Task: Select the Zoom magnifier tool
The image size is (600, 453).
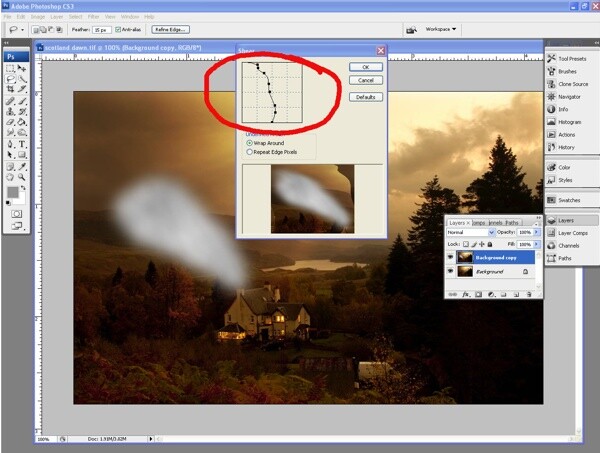Action: [22, 177]
